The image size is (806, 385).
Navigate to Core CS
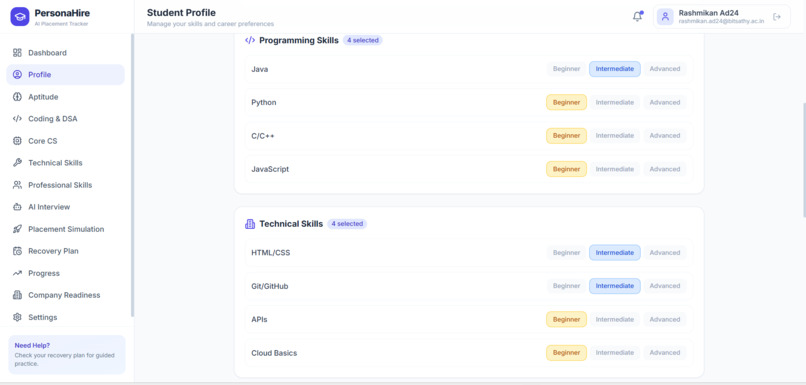(x=65, y=141)
